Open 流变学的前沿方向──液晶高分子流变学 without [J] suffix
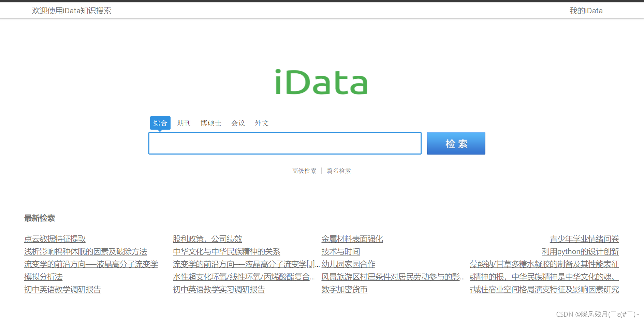Image resolution: width=644 pixels, height=321 pixels. [91, 264]
